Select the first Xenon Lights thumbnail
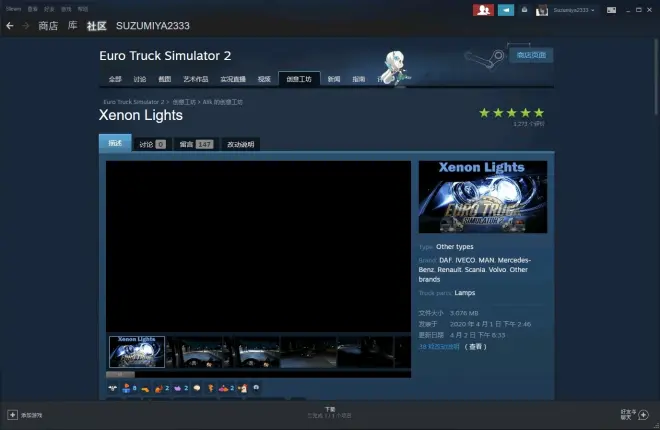Screen dimensions: 660x430 (x=137, y=351)
